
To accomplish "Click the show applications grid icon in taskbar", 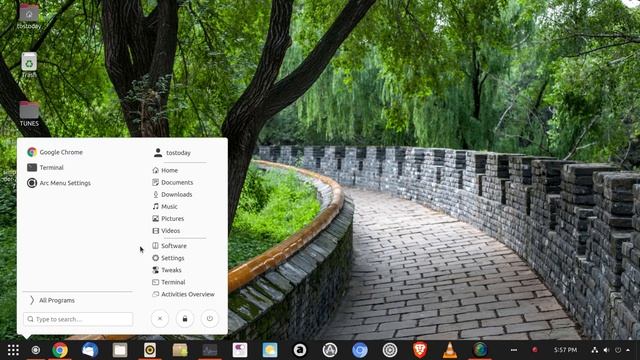I will (x=13, y=350).
